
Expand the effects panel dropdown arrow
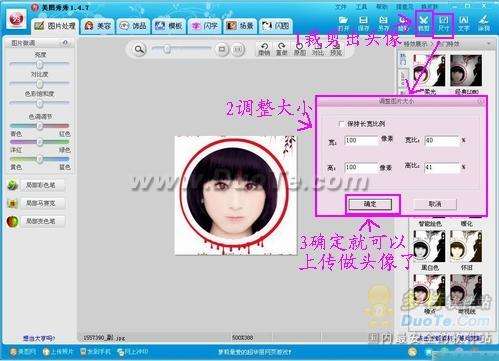coord(489,44)
